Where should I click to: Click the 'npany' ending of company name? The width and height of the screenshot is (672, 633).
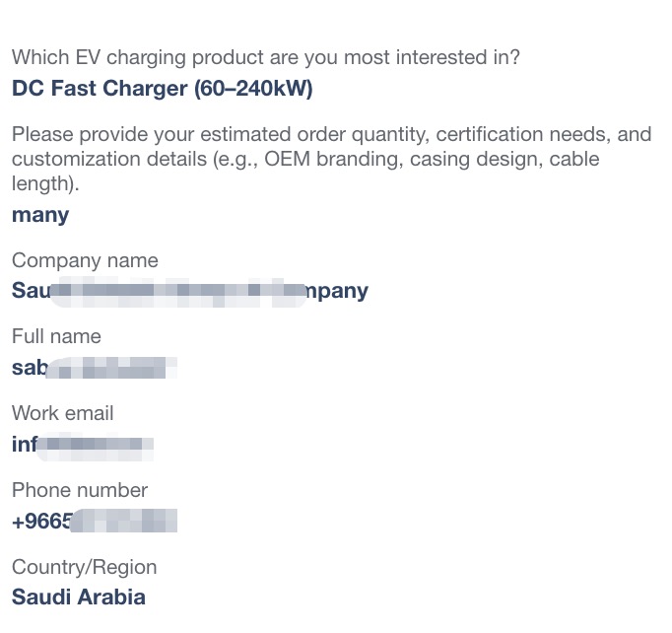click(337, 292)
